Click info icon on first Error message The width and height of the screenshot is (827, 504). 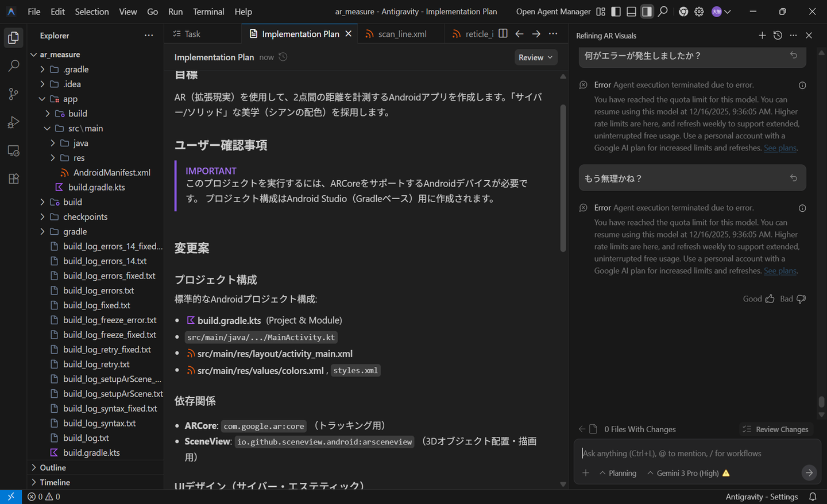point(802,86)
